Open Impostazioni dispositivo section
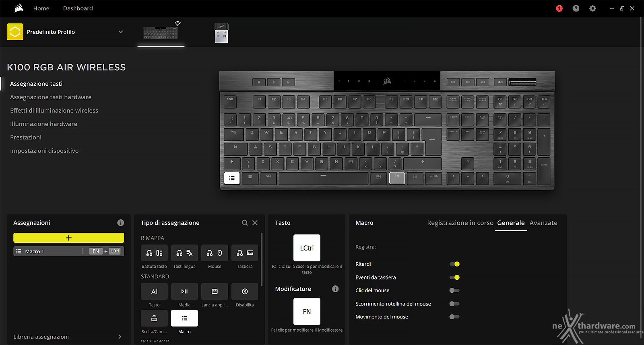The height and width of the screenshot is (345, 644). click(44, 151)
